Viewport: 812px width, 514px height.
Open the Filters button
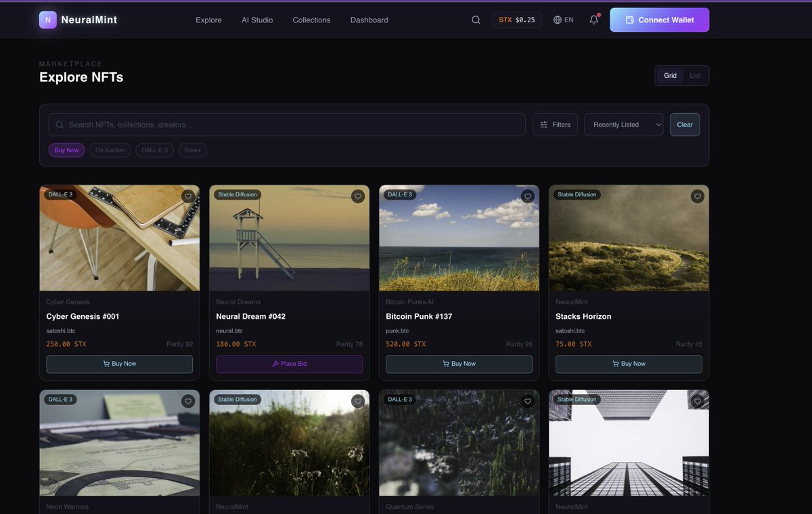point(555,125)
